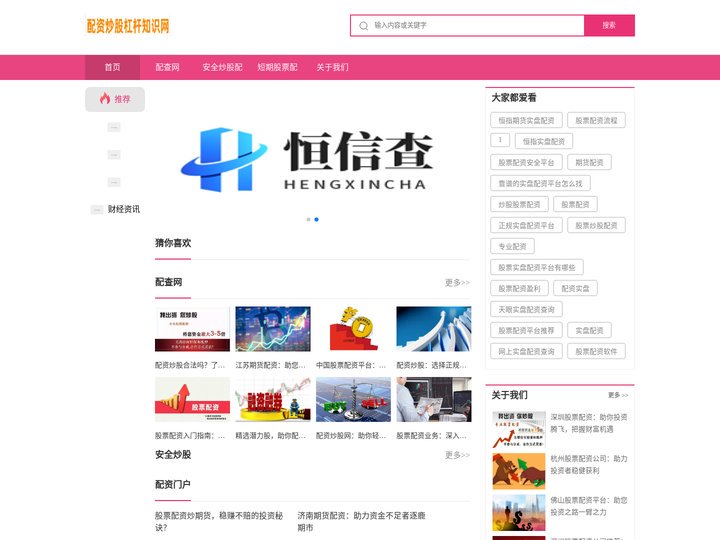Click the 股票实盘配资平台有哪些 tag
The width and height of the screenshot is (720, 540).
537,268
